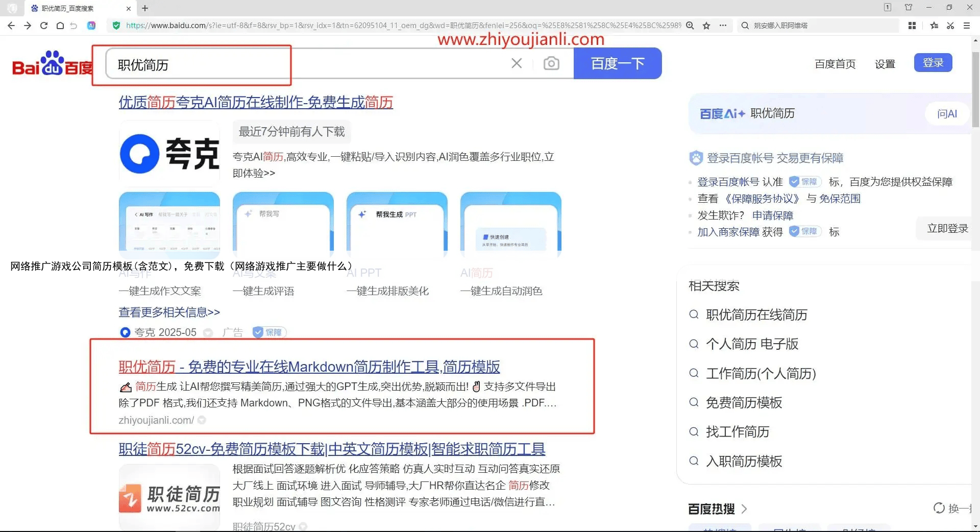
Task: Open the browser skin shirt icon
Action: click(909, 8)
